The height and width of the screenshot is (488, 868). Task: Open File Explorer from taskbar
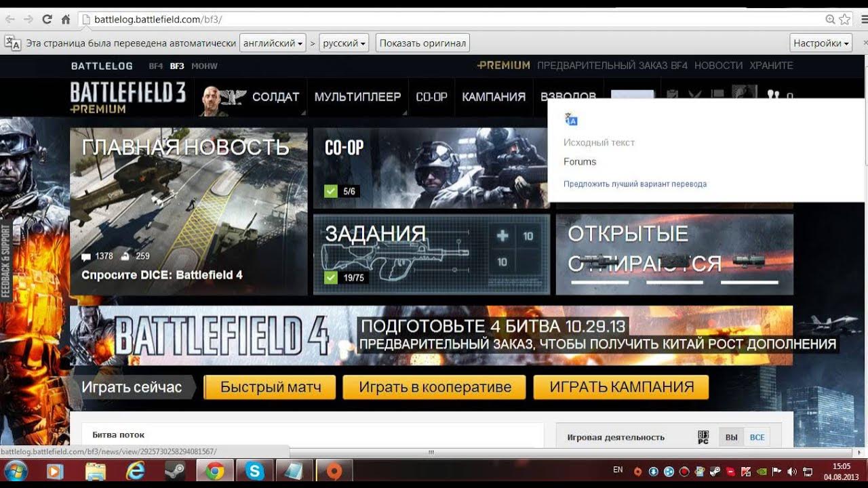click(96, 471)
